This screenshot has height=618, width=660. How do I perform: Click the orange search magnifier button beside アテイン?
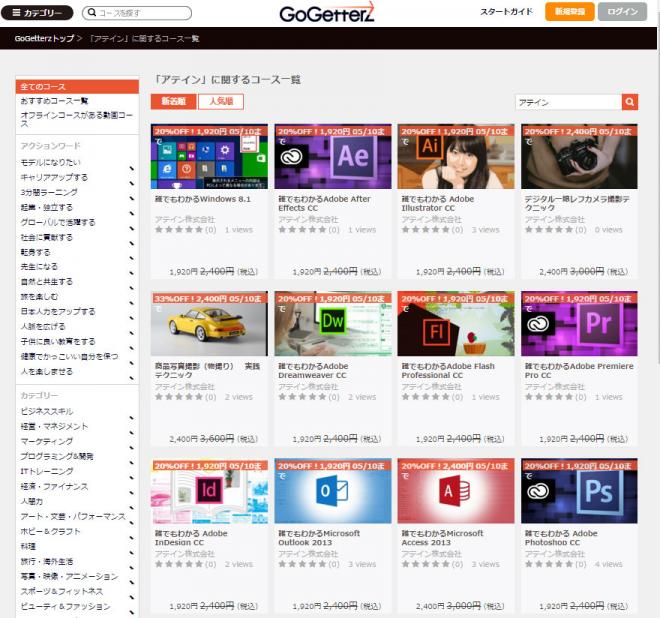(630, 102)
